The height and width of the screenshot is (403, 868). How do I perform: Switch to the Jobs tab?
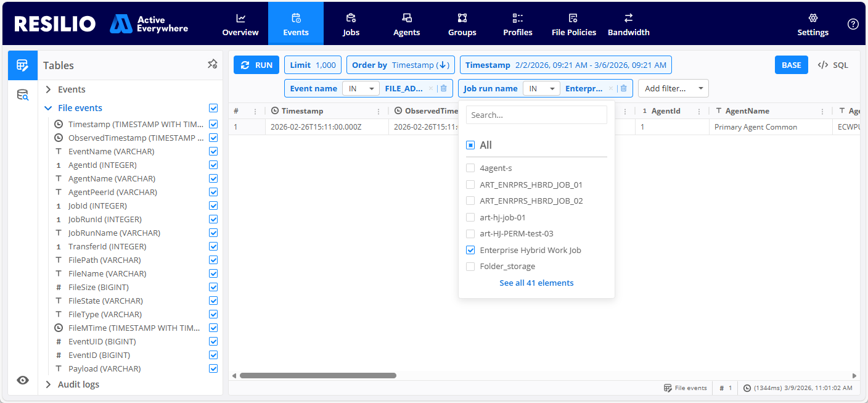tap(351, 24)
